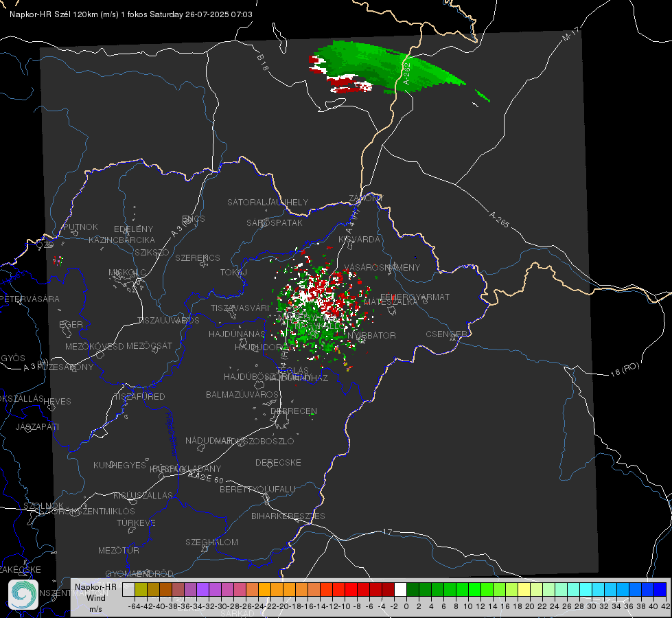The height and width of the screenshot is (618, 672).
Task: Click the KAZINCBARCIKA city label
Action: pos(121,240)
